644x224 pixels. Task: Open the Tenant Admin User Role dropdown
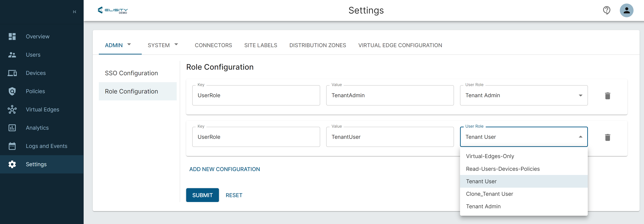(x=524, y=95)
